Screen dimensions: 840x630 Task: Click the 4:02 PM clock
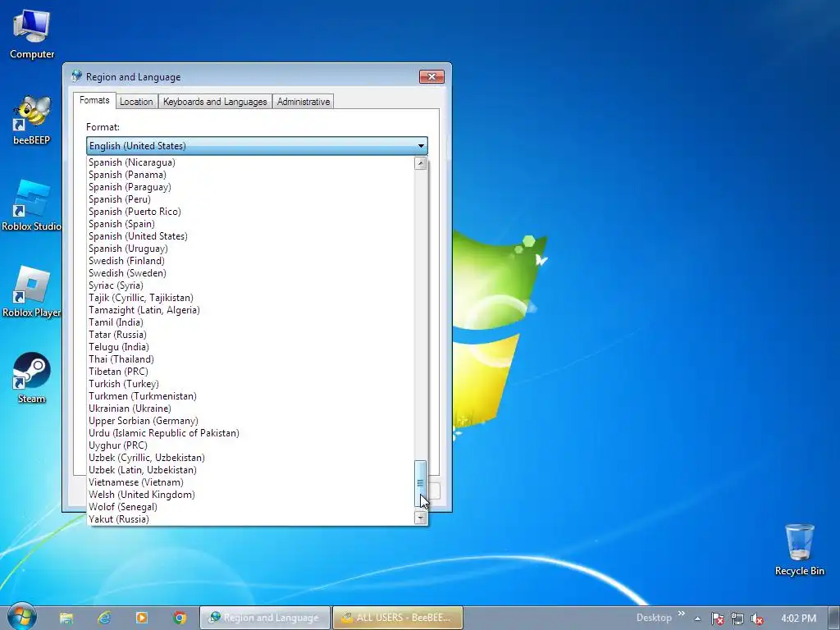[x=798, y=619]
